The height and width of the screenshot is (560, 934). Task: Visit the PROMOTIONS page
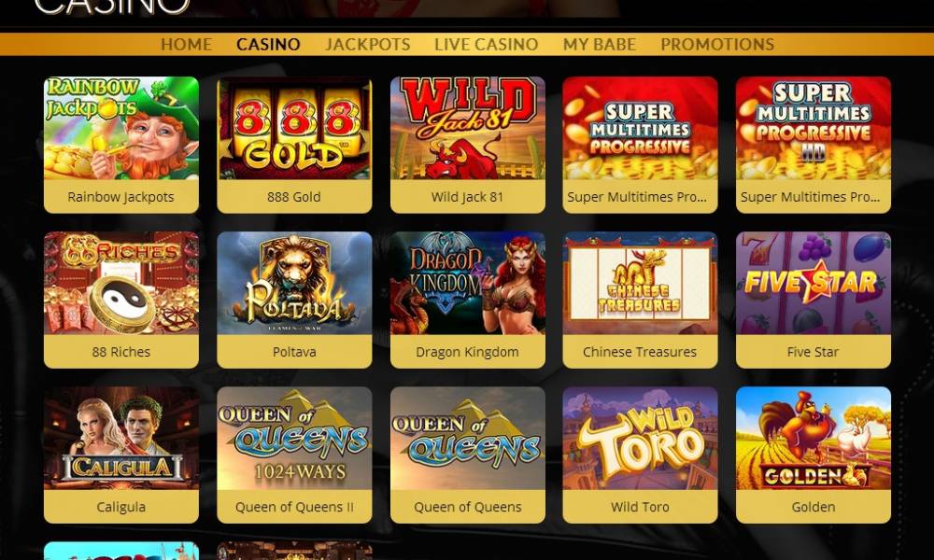pyautogui.click(x=717, y=45)
